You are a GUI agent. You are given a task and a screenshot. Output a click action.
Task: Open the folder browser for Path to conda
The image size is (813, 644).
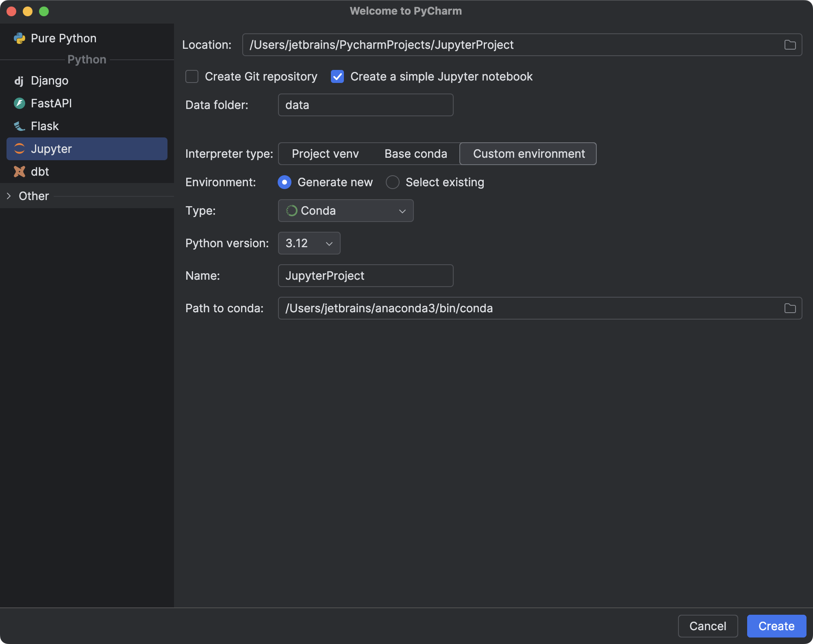tap(790, 308)
